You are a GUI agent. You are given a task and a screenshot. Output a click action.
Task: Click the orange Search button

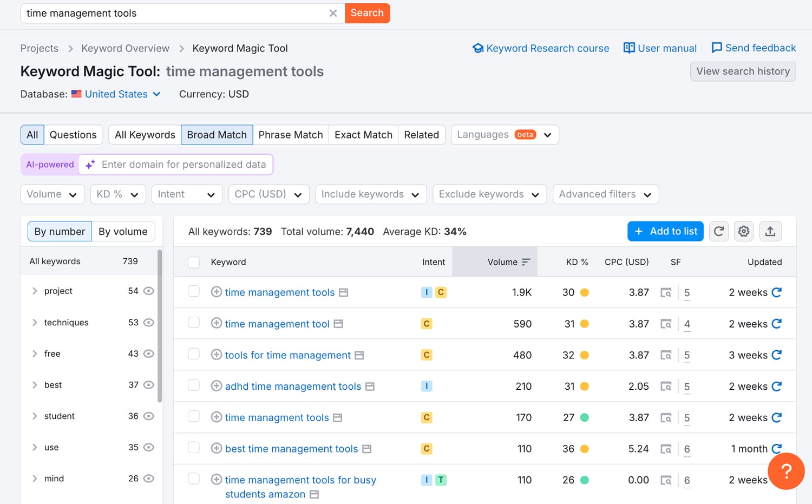pyautogui.click(x=367, y=13)
